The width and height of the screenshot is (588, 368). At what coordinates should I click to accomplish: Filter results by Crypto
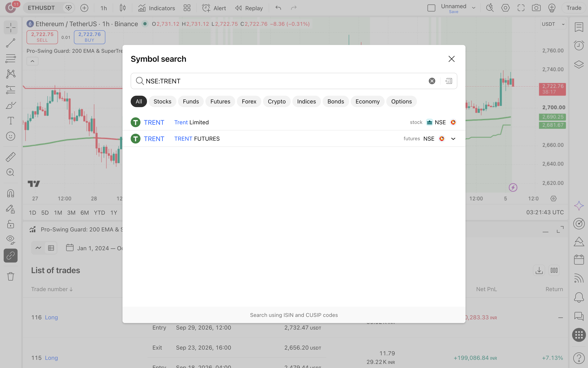click(276, 101)
